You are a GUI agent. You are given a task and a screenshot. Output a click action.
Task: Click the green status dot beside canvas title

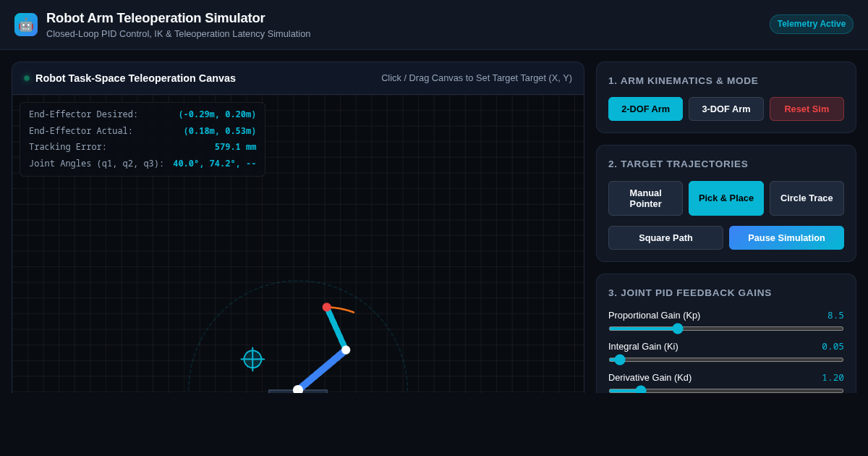27,78
